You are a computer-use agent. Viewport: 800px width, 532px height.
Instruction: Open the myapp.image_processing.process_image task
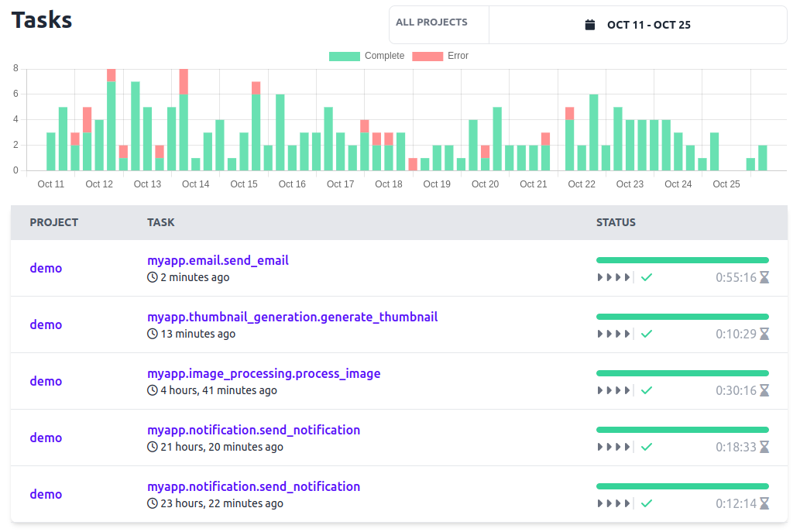point(263,373)
